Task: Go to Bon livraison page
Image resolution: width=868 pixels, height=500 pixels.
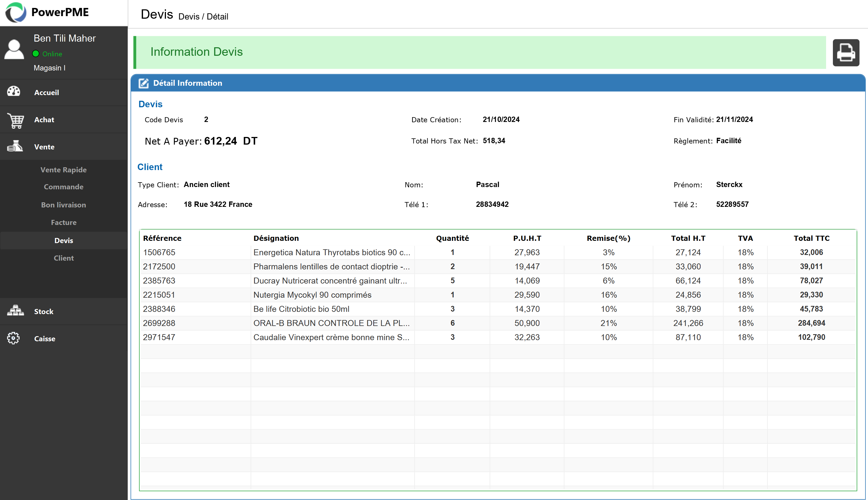Action: point(63,205)
